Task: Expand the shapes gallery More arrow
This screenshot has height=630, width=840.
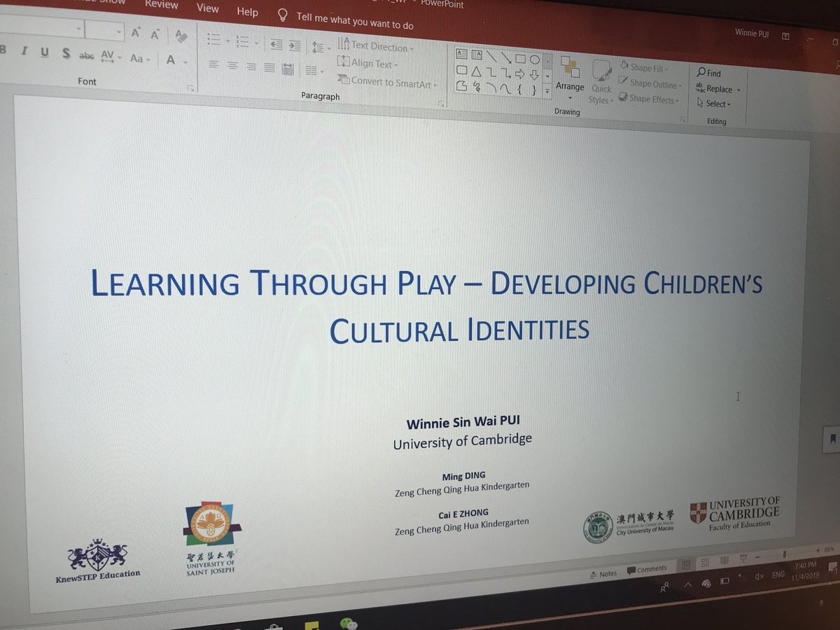Action: coord(547,92)
